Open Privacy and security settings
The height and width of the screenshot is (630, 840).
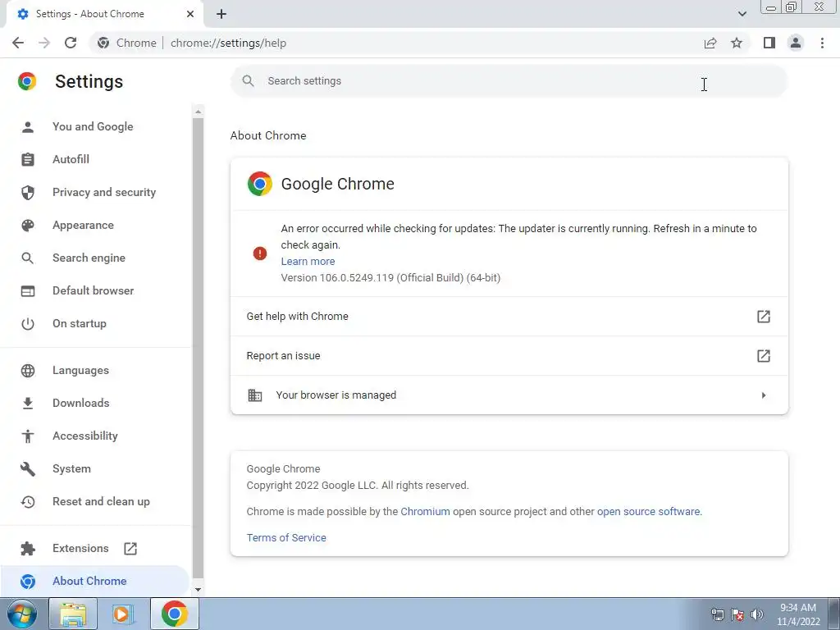click(x=104, y=192)
